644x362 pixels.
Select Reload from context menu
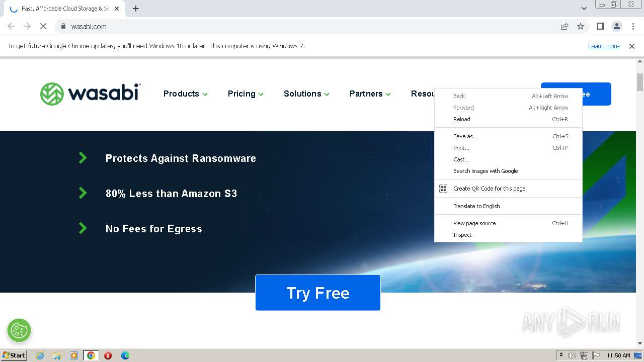508,119
